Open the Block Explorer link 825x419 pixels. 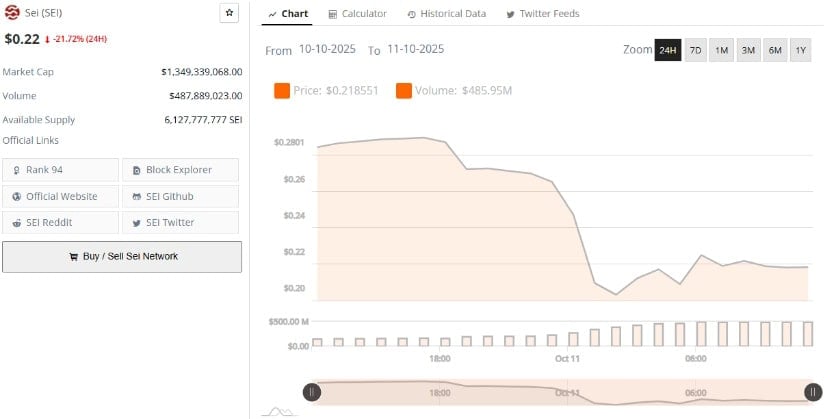[180, 170]
